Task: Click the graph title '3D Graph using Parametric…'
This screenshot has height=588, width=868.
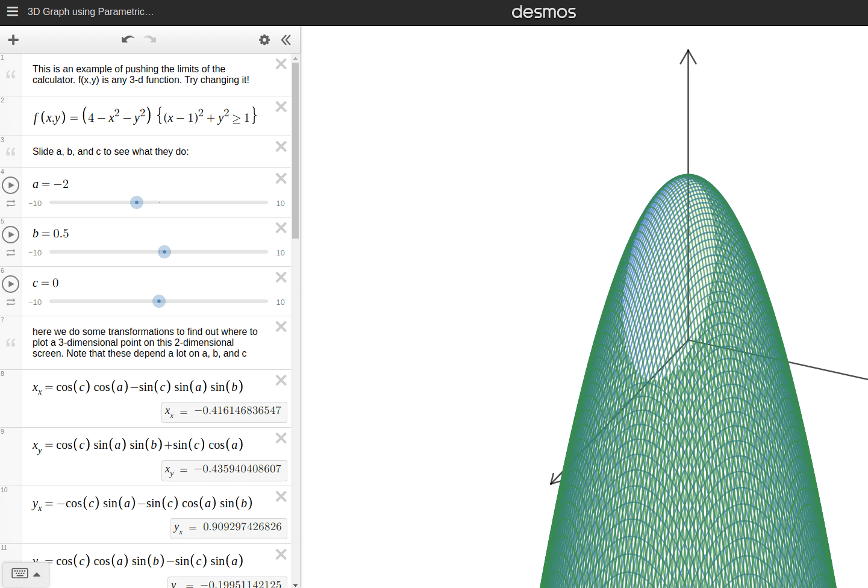Action: point(90,11)
